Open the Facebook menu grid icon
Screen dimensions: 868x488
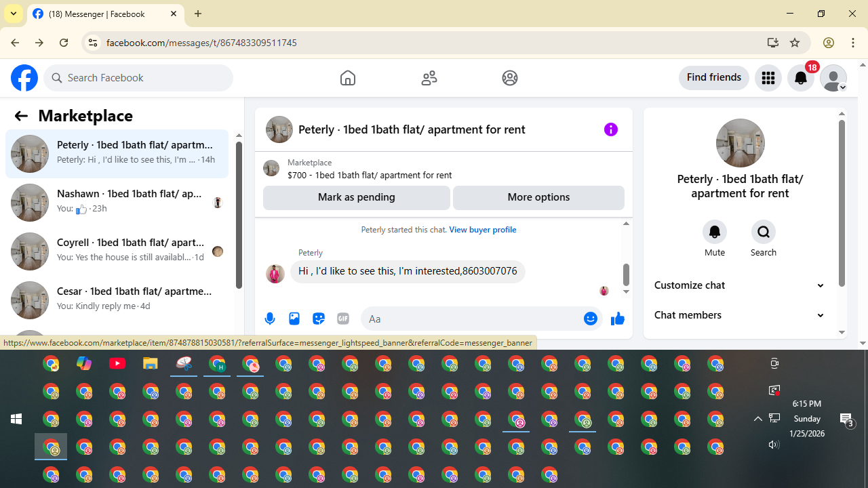tap(768, 78)
